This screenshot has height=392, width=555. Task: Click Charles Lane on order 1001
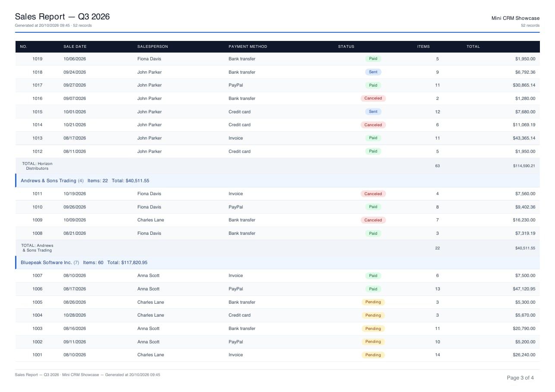tap(151, 355)
